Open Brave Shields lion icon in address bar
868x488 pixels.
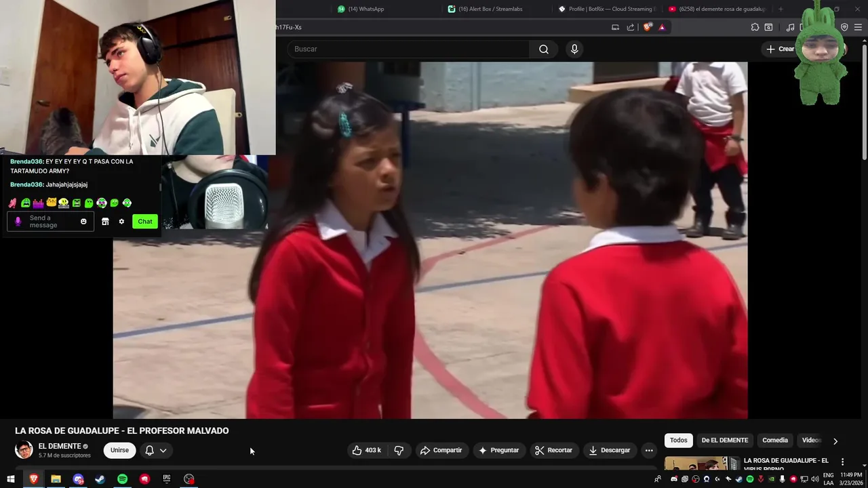648,27
